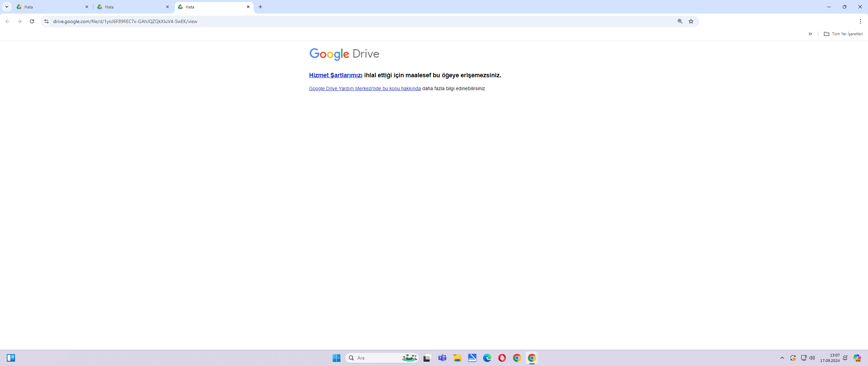
Task: Launch Opera browser from taskbar
Action: coord(502,358)
